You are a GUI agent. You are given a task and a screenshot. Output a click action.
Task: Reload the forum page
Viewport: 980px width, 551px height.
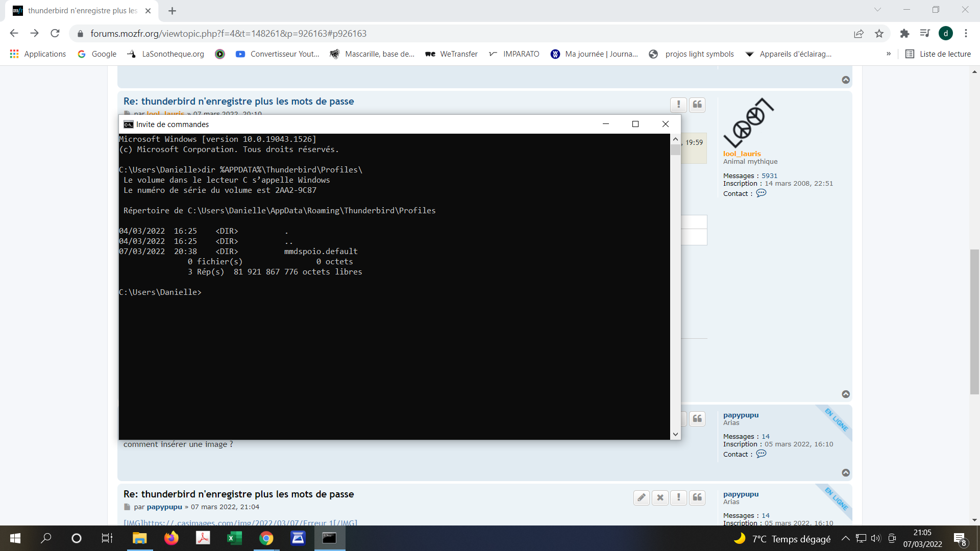pyautogui.click(x=55, y=34)
